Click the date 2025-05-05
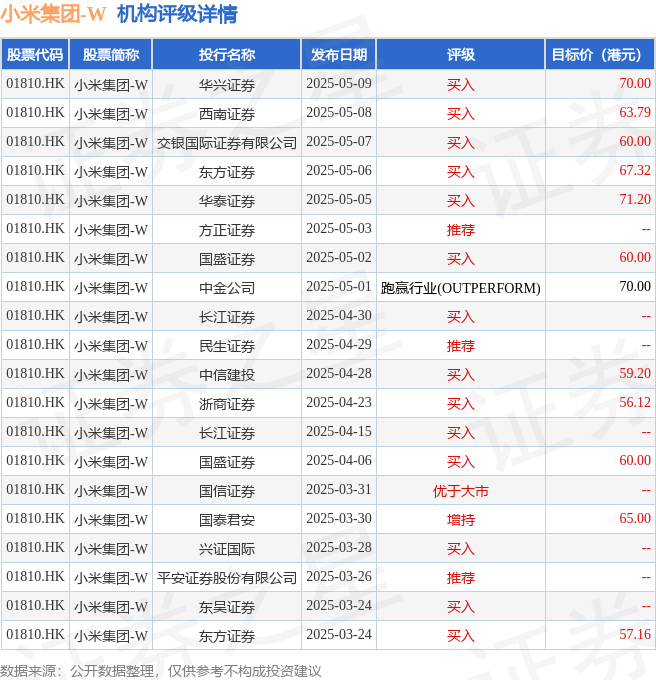Viewport: 656px width, 680px height. [339, 199]
